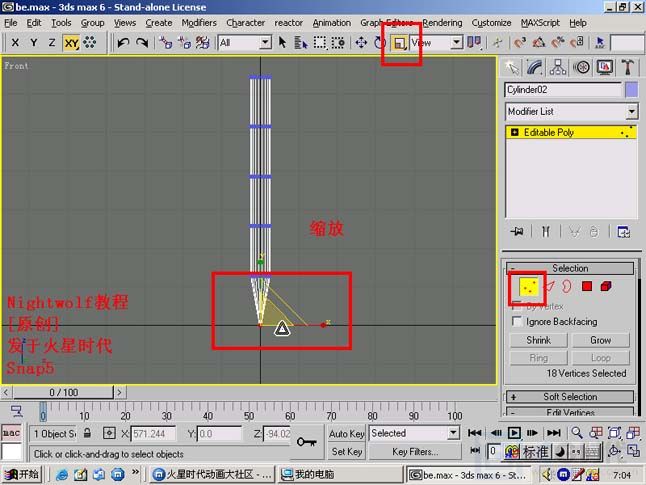Restrict to X axis constraint

coord(15,42)
